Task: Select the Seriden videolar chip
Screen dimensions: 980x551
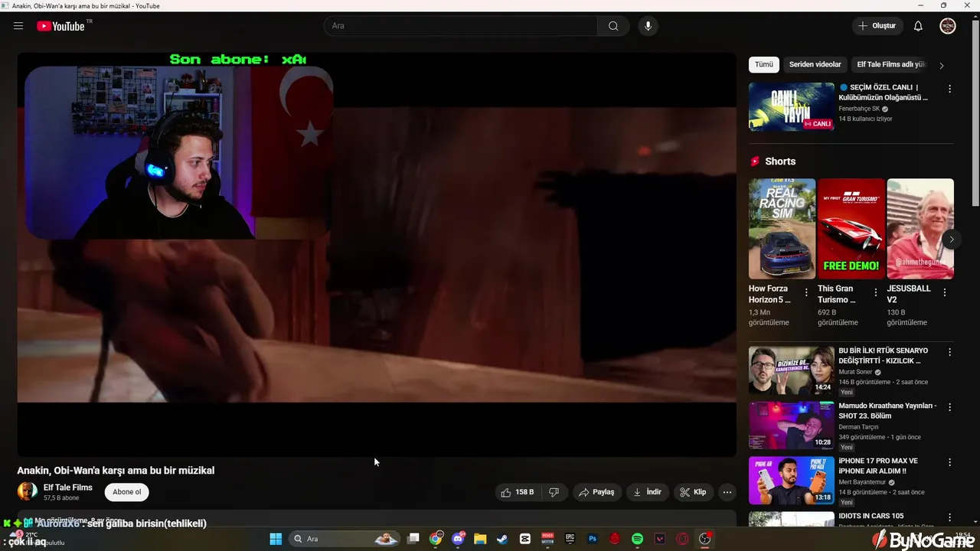Action: (815, 65)
